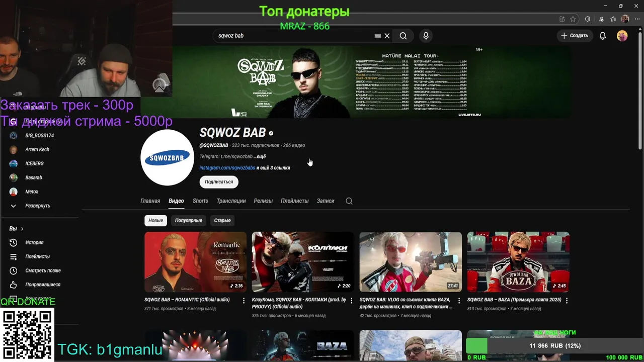Open Смотреть позже in sidebar

[43, 270]
